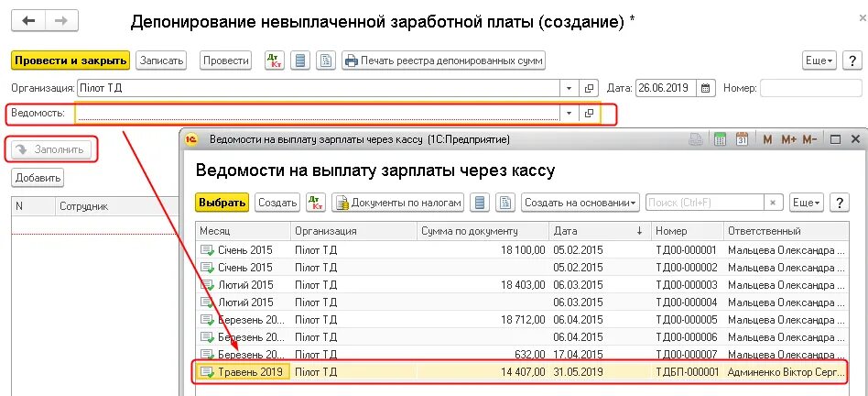
Task: Go forward with the right arrow button
Action: pos(61,21)
